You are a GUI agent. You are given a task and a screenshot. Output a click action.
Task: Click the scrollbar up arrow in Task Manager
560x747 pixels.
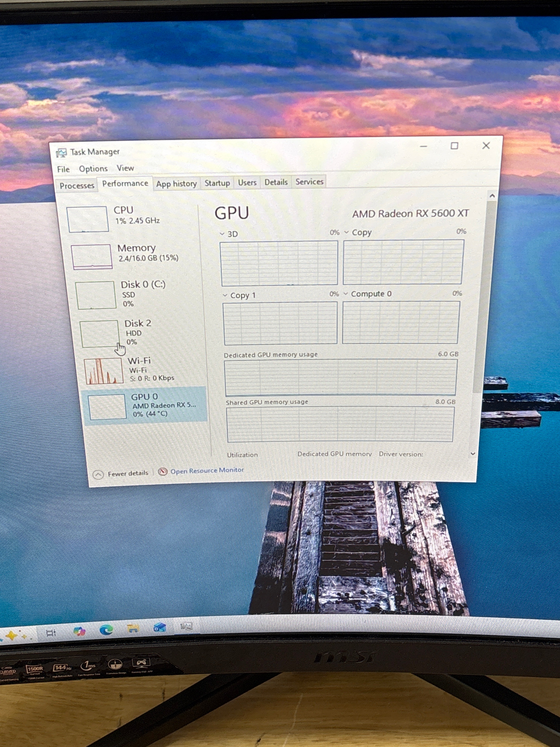(x=492, y=195)
